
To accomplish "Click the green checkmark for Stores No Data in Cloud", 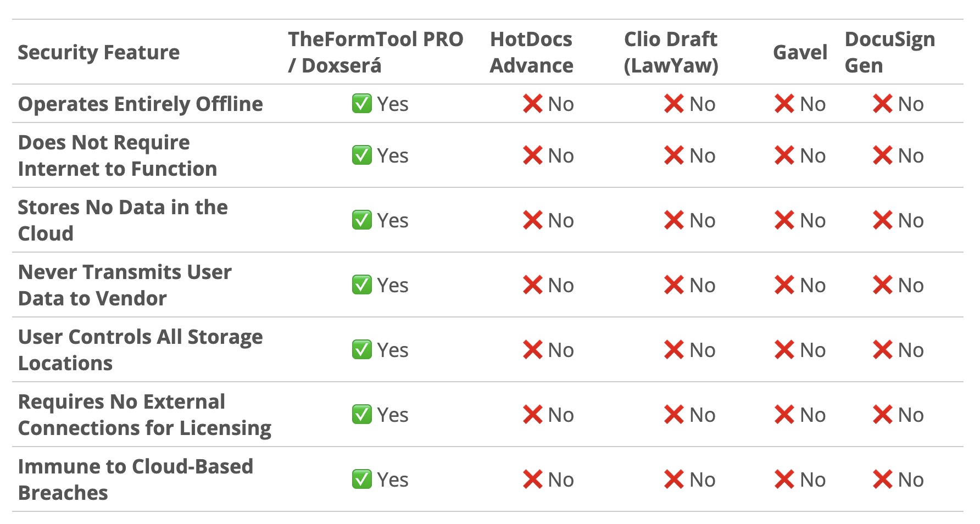I will coord(361,220).
